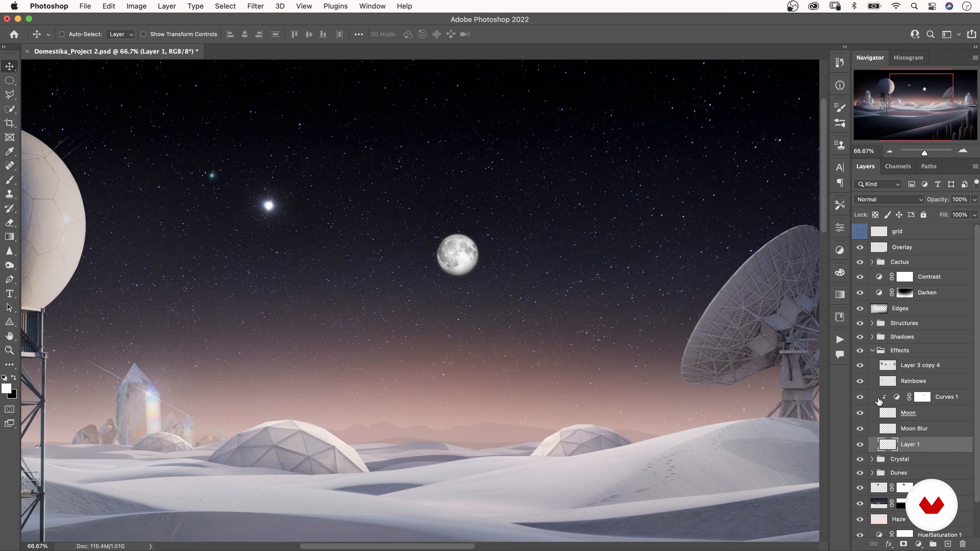Click the Contrast layer mask thumbnail
Screen dimensions: 980x551
[x=905, y=277]
